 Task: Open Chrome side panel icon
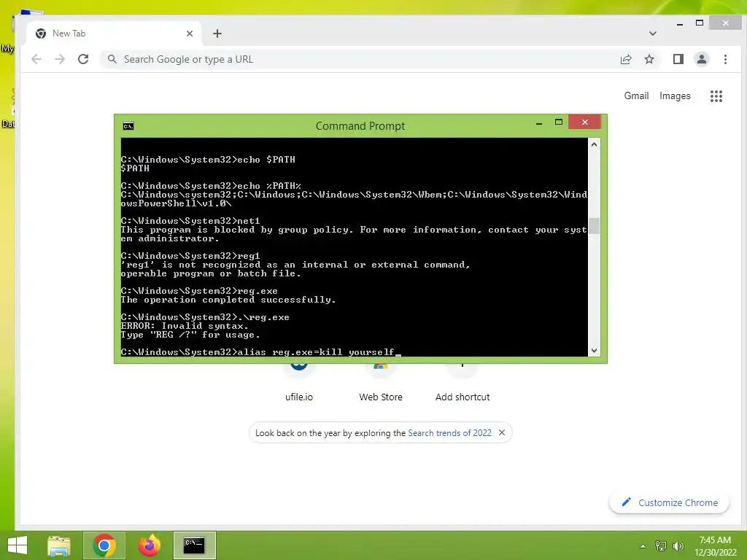point(678,59)
